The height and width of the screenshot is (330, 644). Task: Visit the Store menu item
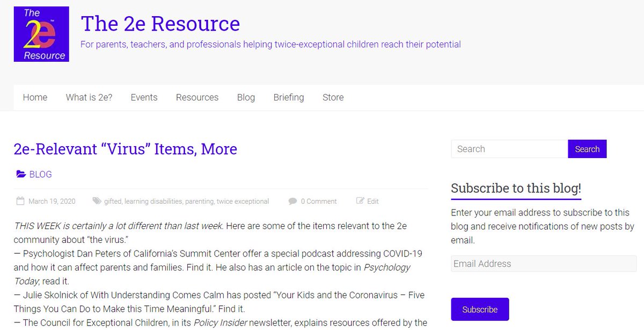[x=333, y=97]
